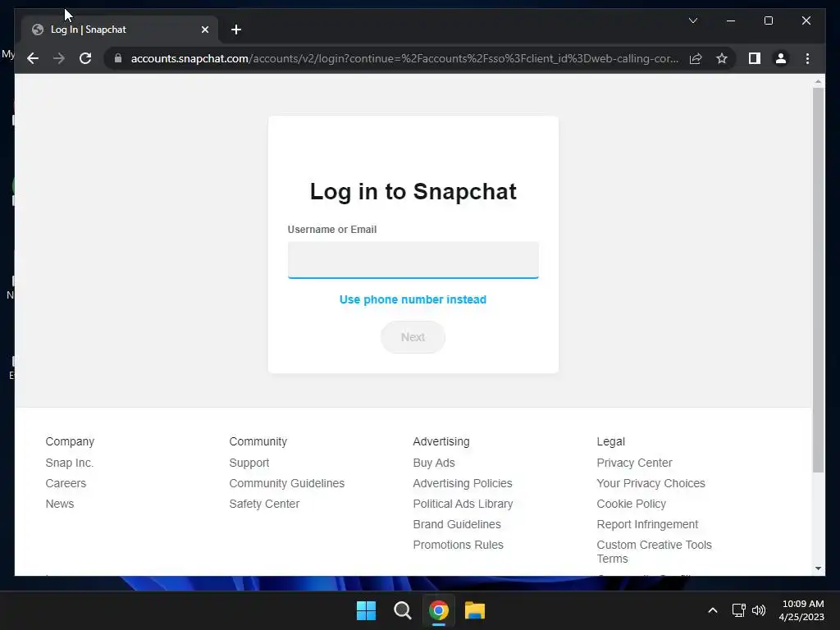The width and height of the screenshot is (840, 630).
Task: Bookmark this tab with the star icon
Action: [722, 58]
